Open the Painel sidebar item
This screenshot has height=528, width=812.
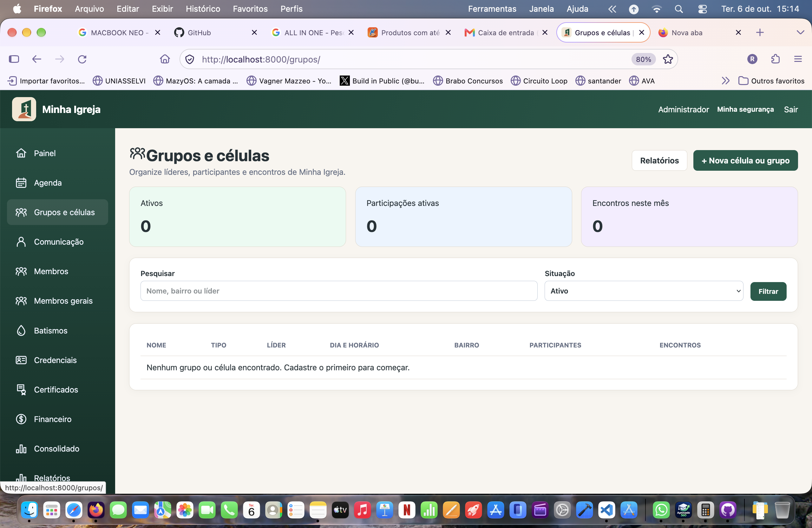[57, 153]
